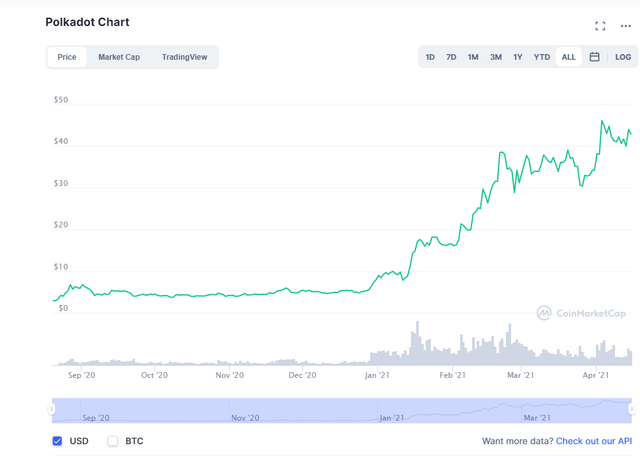Click the left range slider handle
The image size is (640, 456).
(x=51, y=409)
